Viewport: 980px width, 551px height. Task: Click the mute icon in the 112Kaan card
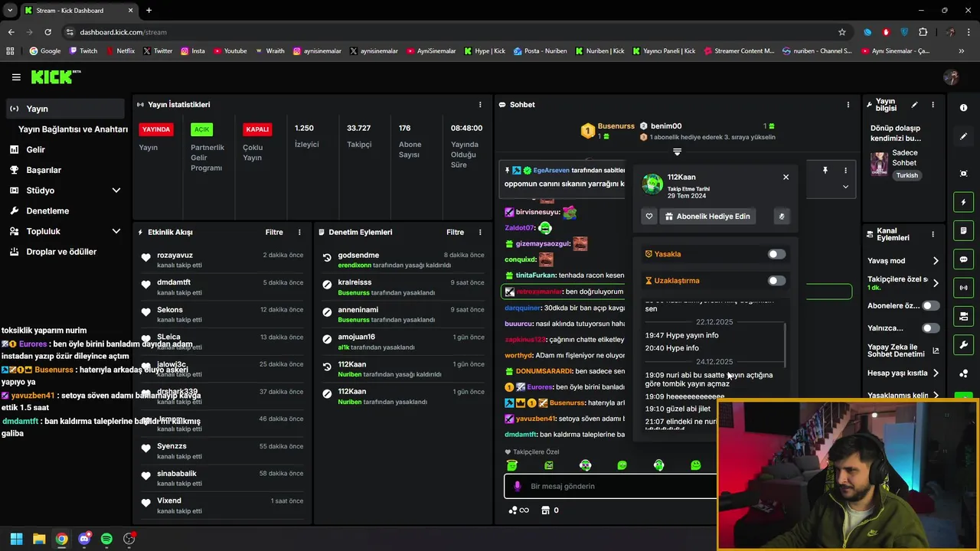coord(782,217)
